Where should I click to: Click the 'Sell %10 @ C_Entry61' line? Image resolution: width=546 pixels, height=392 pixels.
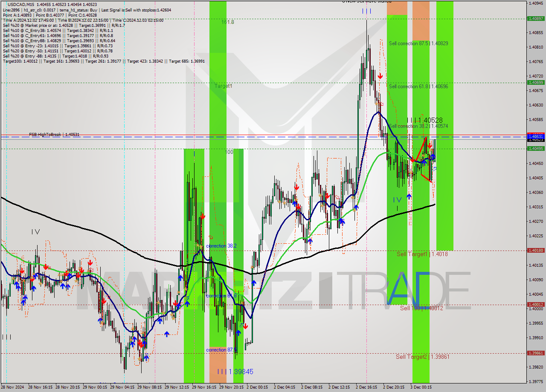point(58,35)
